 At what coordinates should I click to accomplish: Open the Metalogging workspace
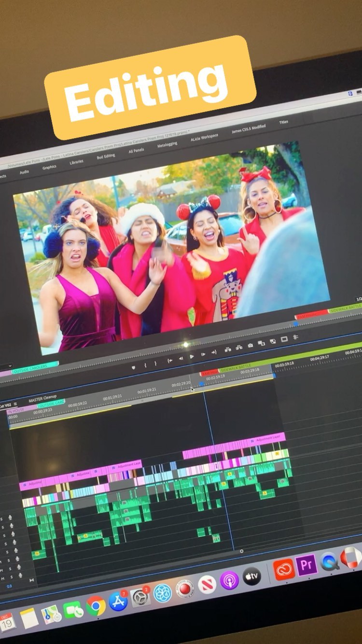(x=167, y=144)
